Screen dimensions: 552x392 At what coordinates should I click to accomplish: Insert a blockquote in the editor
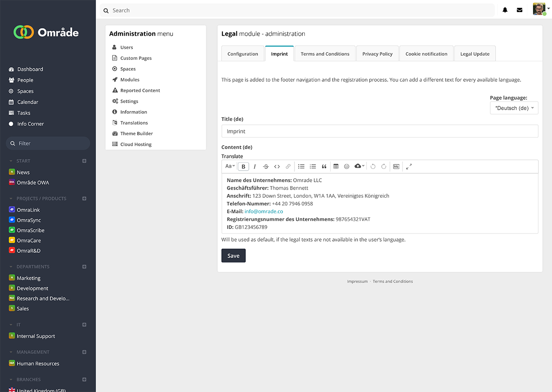[324, 167]
